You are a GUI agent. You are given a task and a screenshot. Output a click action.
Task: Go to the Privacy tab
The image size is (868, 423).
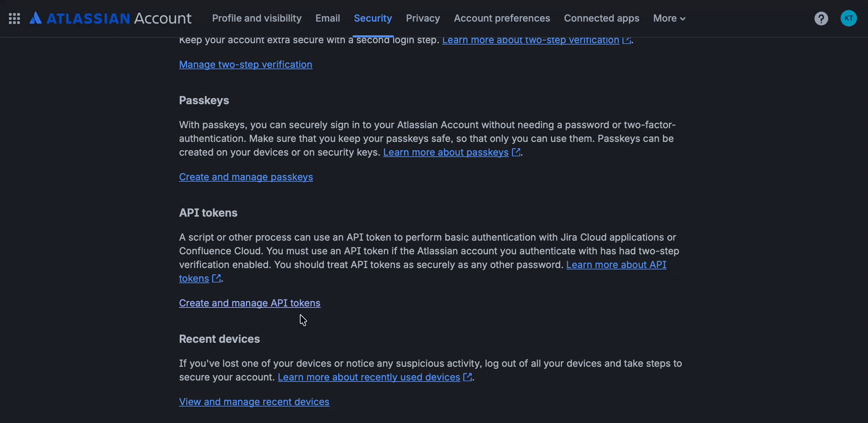423,19
